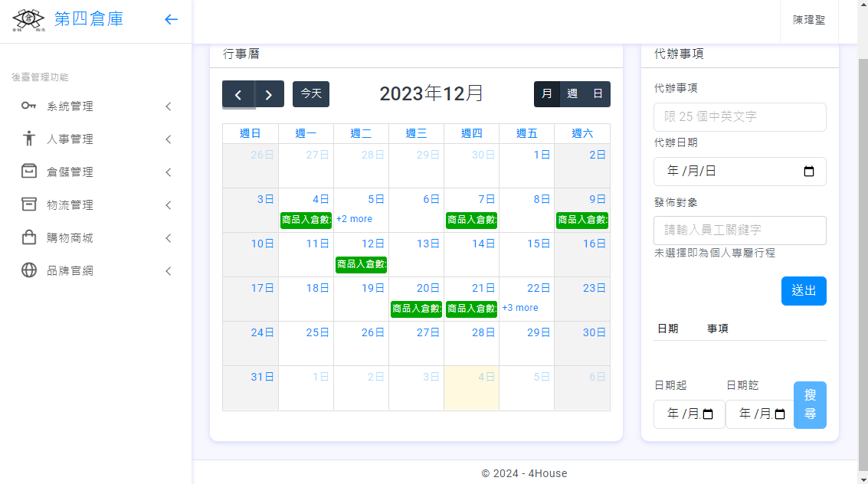Open user menu 陳瑋聖

click(809, 20)
